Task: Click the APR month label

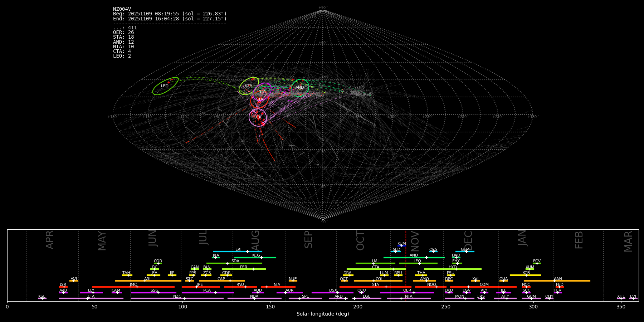Action: coord(50,240)
